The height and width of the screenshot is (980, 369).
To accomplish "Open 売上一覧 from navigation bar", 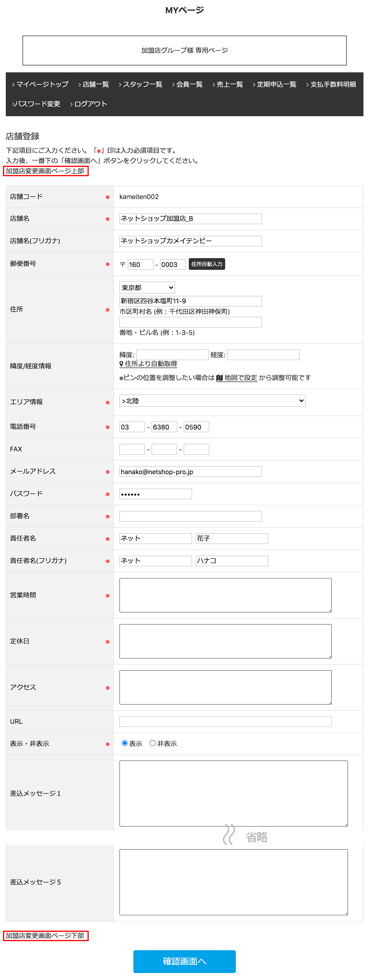I will pyautogui.click(x=228, y=84).
